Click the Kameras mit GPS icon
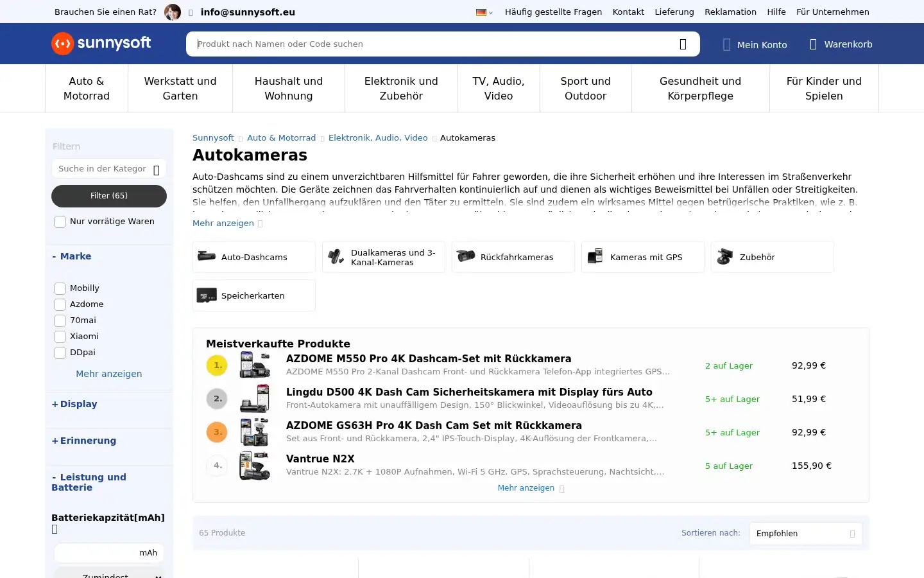The image size is (924, 578). tap(595, 256)
